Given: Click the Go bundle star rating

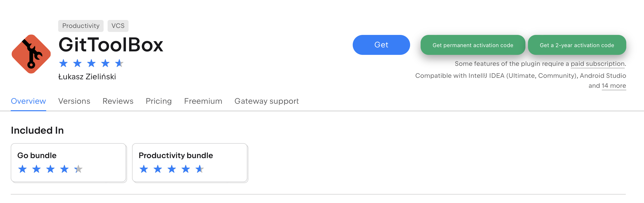Looking at the screenshot, I should 50,169.
